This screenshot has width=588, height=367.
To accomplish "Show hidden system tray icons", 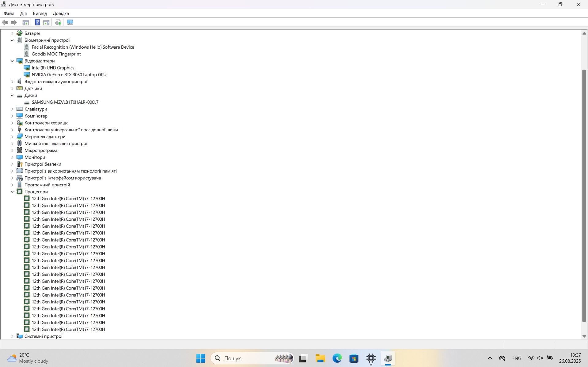I will [490, 358].
